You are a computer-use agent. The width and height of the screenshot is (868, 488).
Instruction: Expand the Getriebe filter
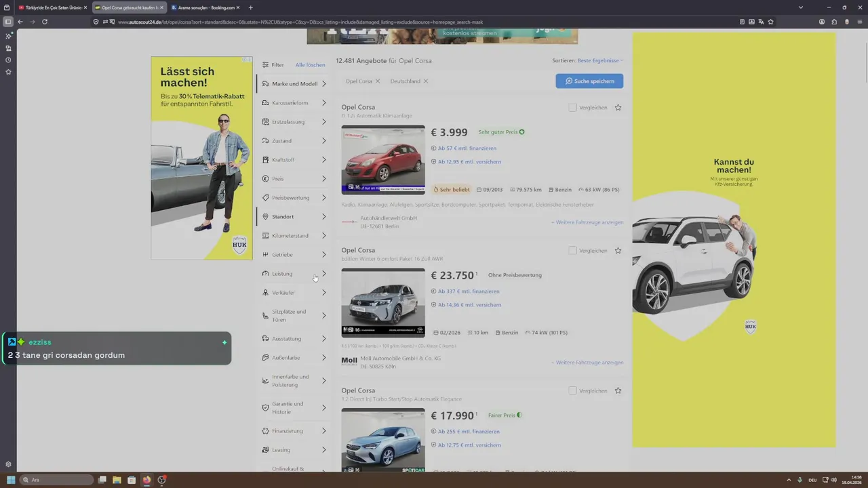pos(294,255)
